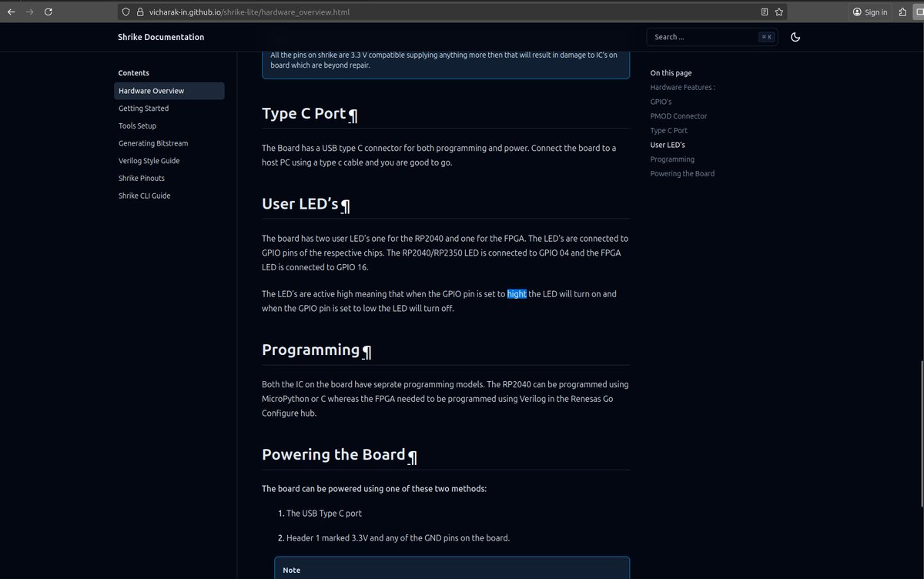
Task: Open the browser extensions icon
Action: [x=902, y=12]
